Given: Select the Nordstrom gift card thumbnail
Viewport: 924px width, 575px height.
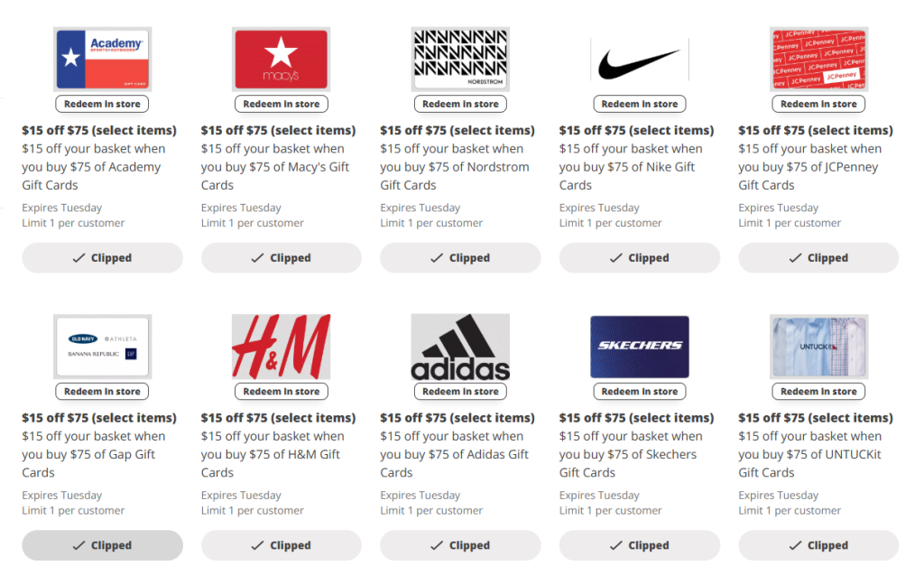Looking at the screenshot, I should tap(460, 58).
